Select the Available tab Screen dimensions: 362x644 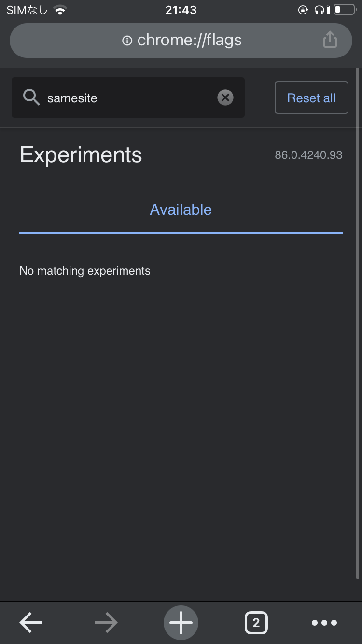[x=181, y=210]
